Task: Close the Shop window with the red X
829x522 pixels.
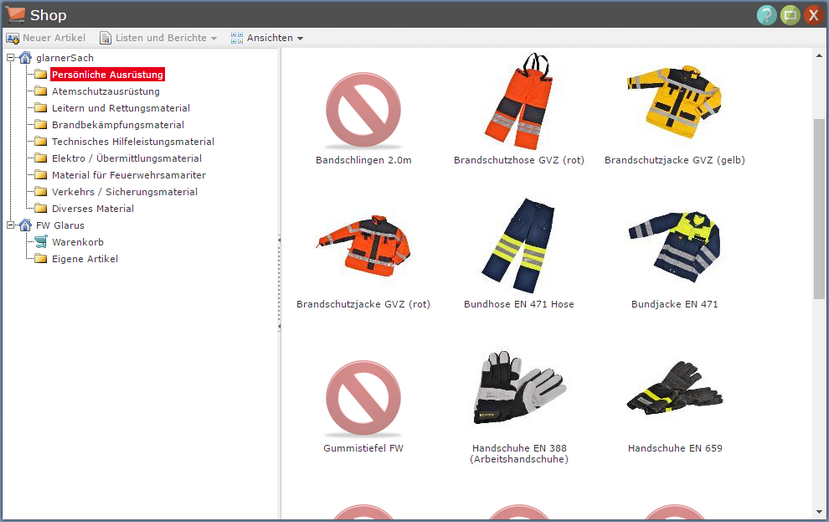Action: [814, 15]
